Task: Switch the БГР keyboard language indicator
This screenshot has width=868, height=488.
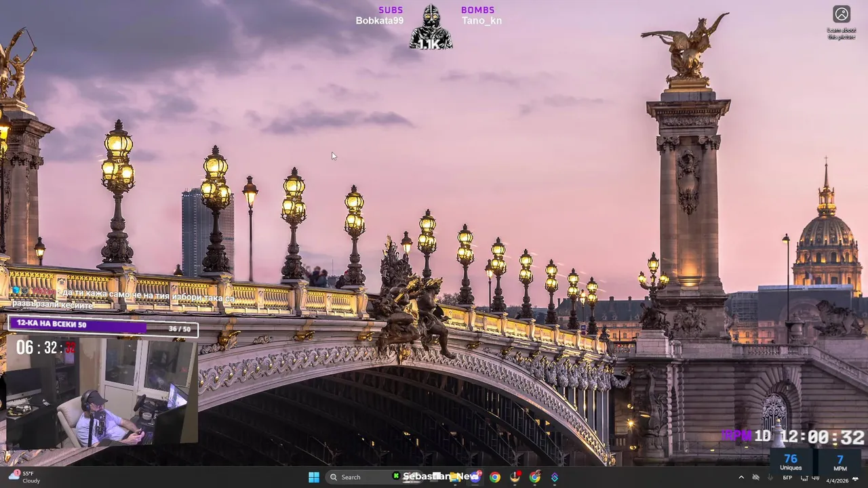Action: 787,478
